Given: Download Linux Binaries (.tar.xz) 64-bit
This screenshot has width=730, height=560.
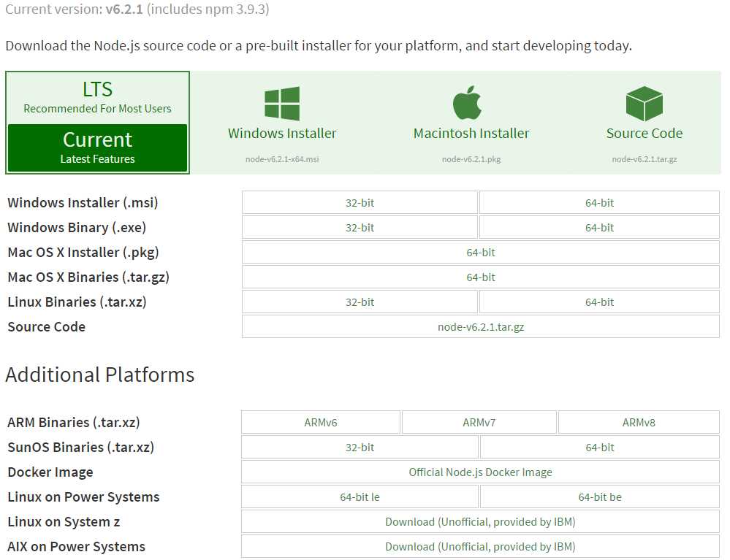Looking at the screenshot, I should pos(600,302).
